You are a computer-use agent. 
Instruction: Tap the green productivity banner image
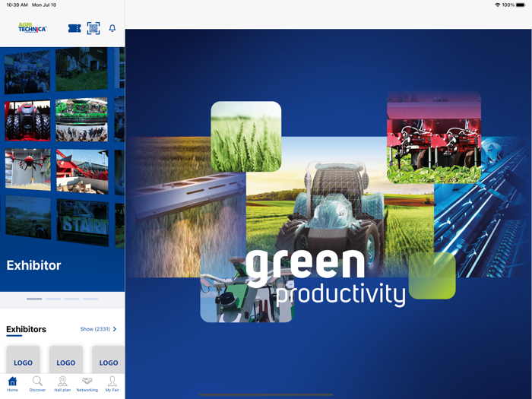328,214
